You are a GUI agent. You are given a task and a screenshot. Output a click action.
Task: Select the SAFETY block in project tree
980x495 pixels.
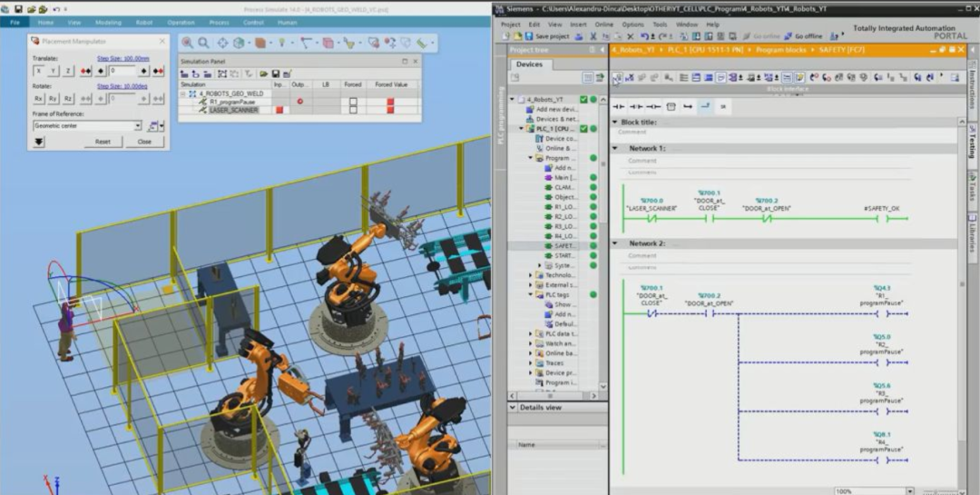[x=564, y=246]
